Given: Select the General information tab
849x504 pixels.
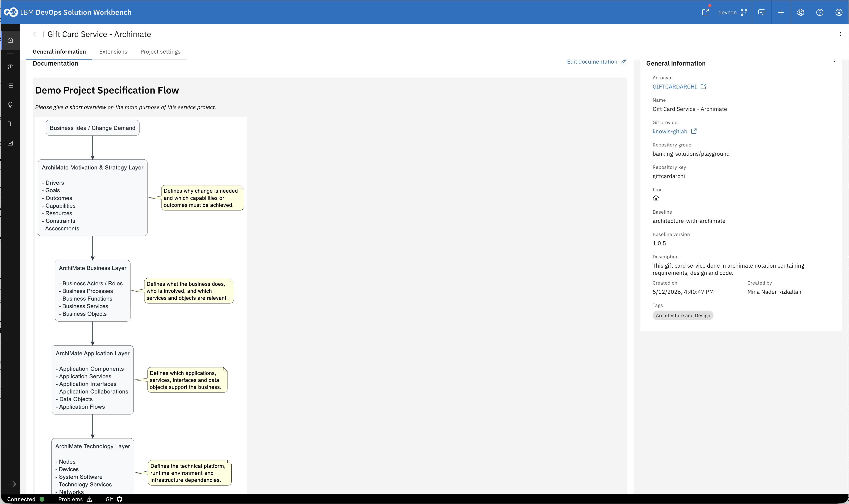Looking at the screenshot, I should [x=59, y=52].
